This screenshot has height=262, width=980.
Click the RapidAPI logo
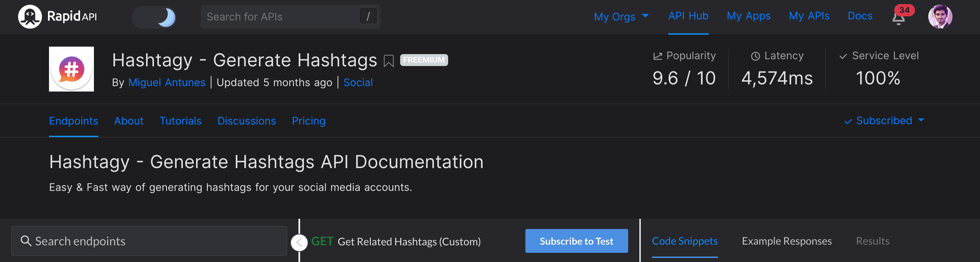click(58, 17)
